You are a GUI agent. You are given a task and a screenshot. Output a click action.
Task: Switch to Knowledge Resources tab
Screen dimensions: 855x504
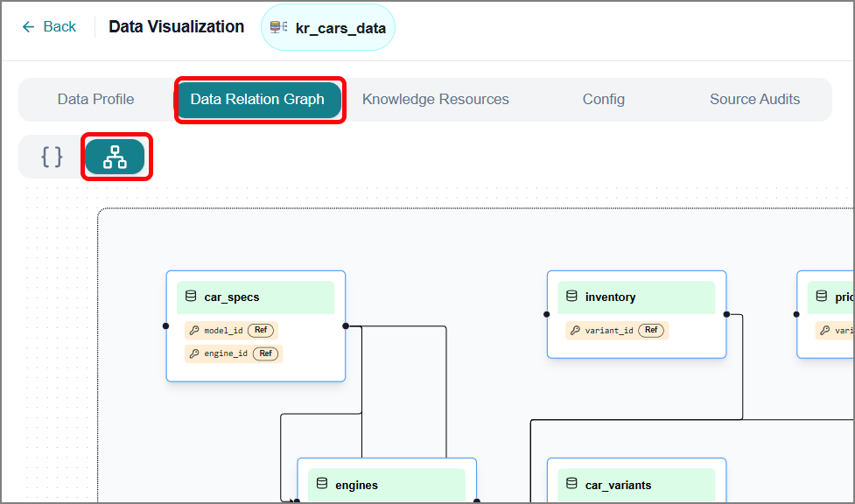click(x=435, y=99)
